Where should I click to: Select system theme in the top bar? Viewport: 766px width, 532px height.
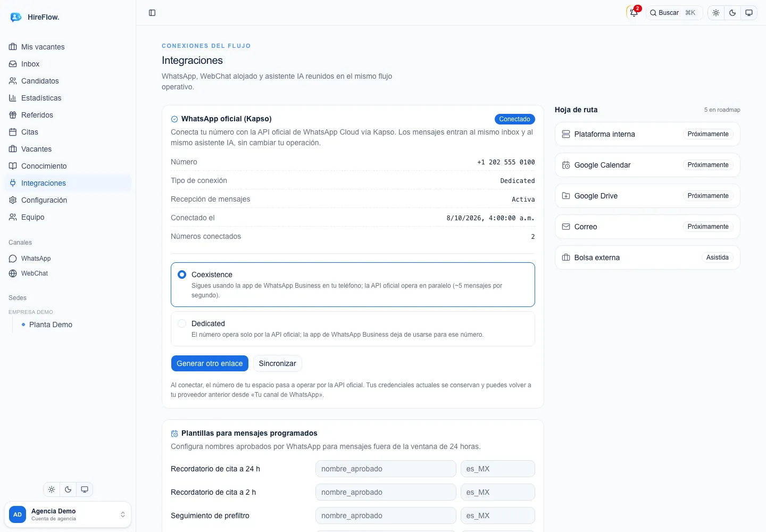pos(749,13)
